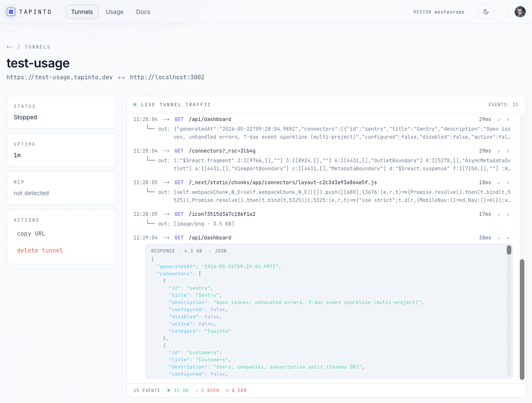Screen dimensions: 532x403
Task: Click the Tapinto logo icon
Action: coord(11,12)
